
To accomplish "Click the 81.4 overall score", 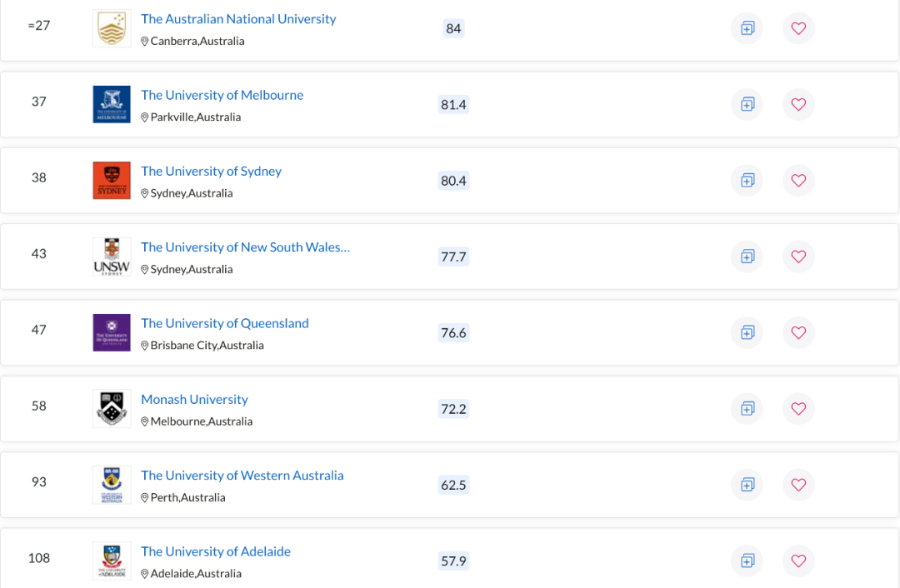I will tap(453, 104).
